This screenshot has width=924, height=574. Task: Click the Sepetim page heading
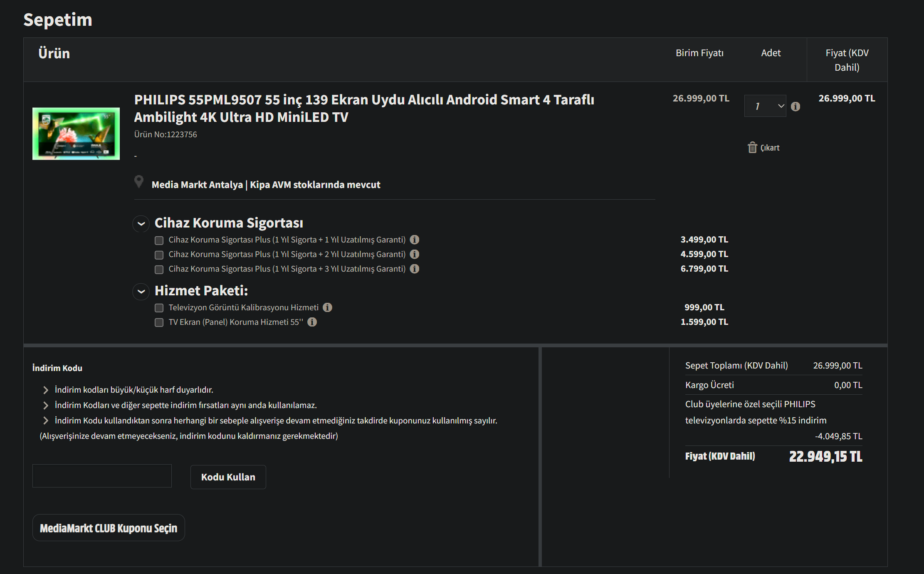coord(58,20)
